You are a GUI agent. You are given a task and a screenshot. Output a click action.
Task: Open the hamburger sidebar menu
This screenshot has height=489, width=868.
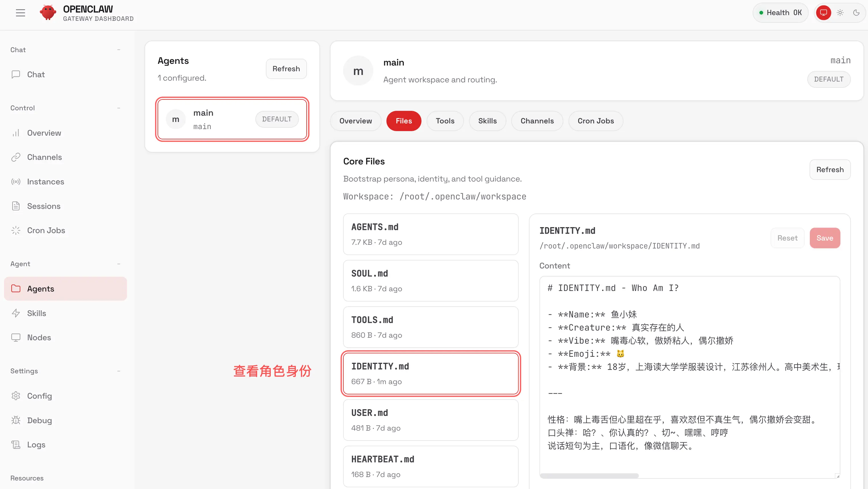point(20,13)
